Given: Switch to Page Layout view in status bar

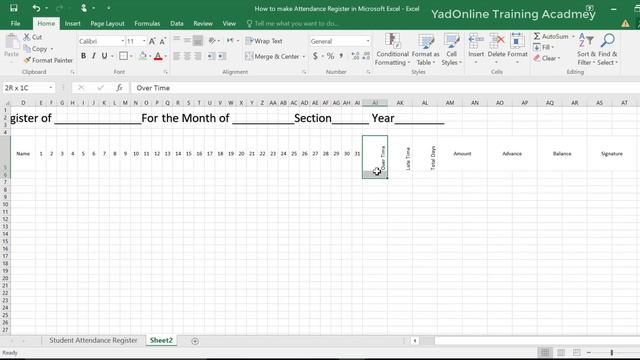Looking at the screenshot, I should coord(561,353).
